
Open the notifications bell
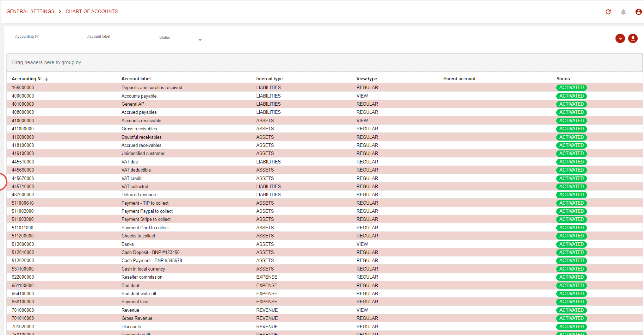pyautogui.click(x=623, y=12)
